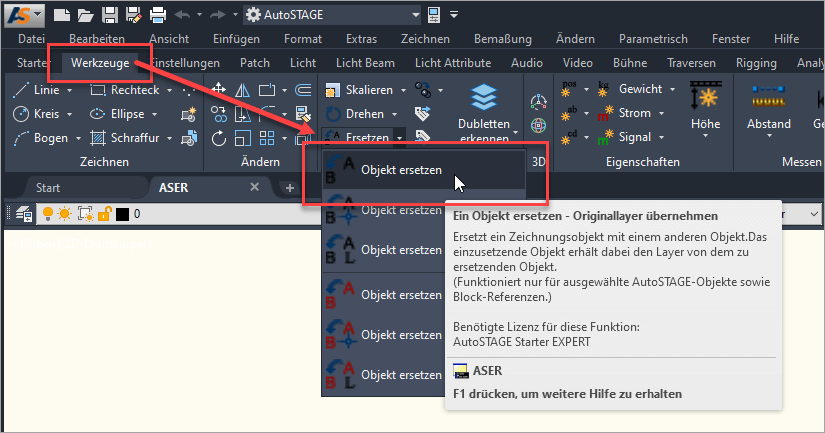
Task: Click the Save As icon with pencil
Action: 134,15
